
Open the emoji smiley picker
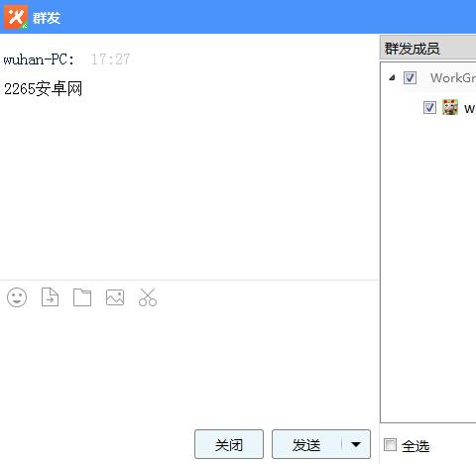pyautogui.click(x=17, y=297)
